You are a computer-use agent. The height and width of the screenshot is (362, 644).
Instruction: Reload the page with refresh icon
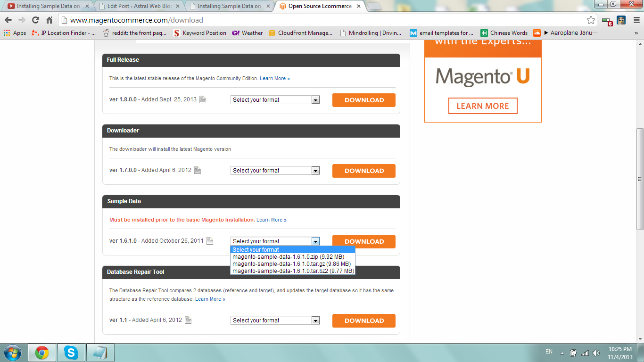coord(35,20)
